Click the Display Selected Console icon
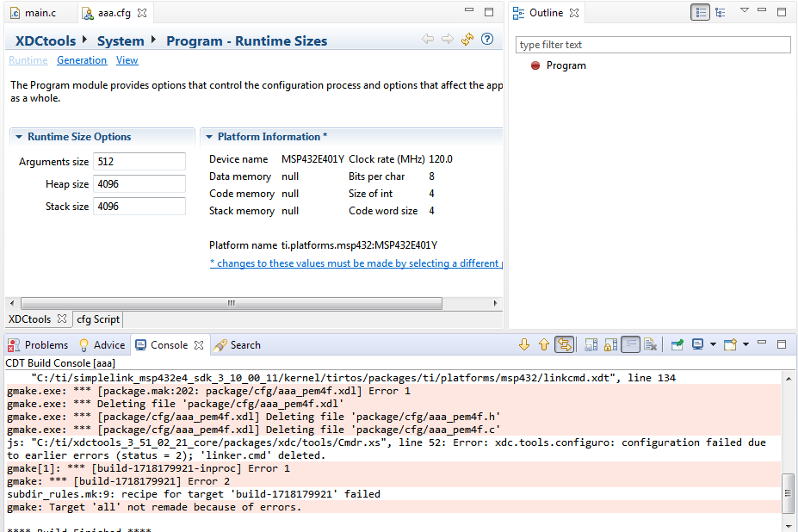Image resolution: width=798 pixels, height=532 pixels. pyautogui.click(x=697, y=345)
